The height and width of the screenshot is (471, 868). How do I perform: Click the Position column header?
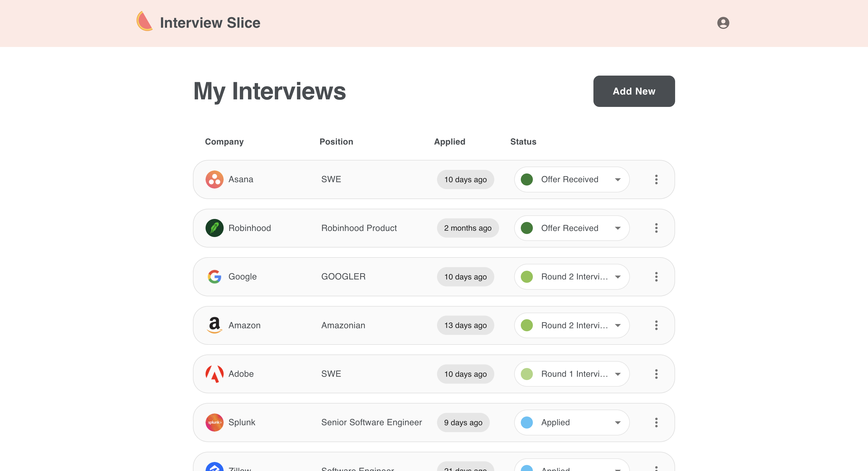point(336,142)
